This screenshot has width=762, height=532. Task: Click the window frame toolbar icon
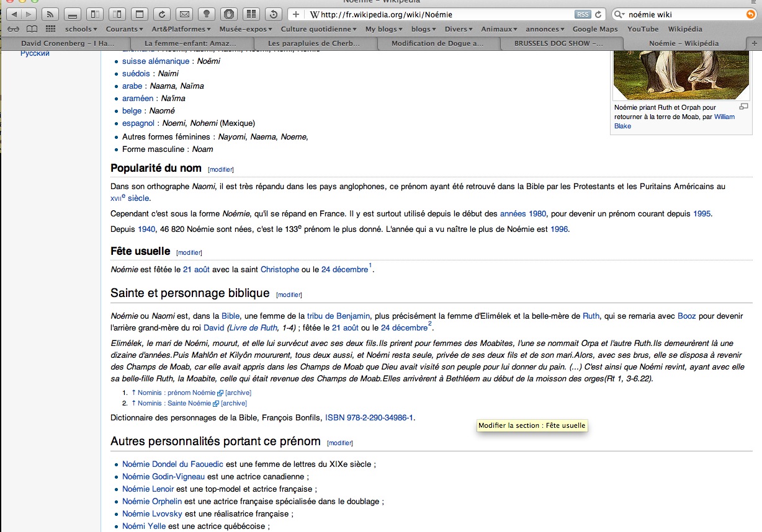coord(140,14)
